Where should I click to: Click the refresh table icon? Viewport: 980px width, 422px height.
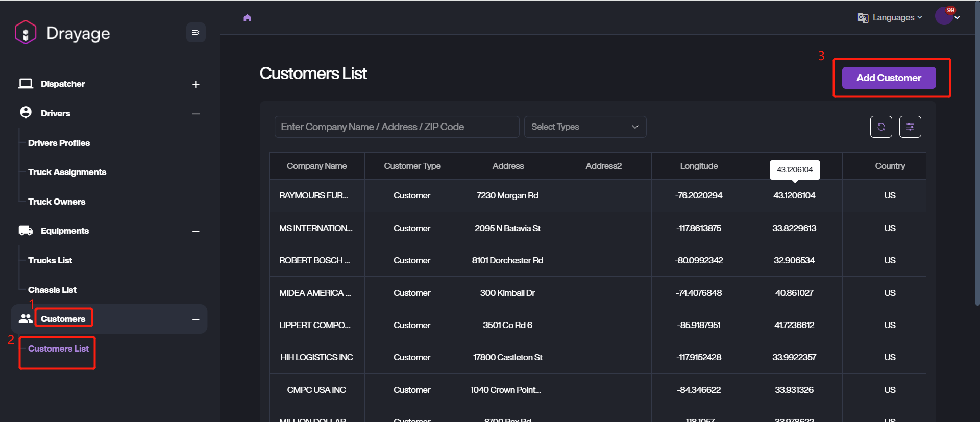click(881, 127)
